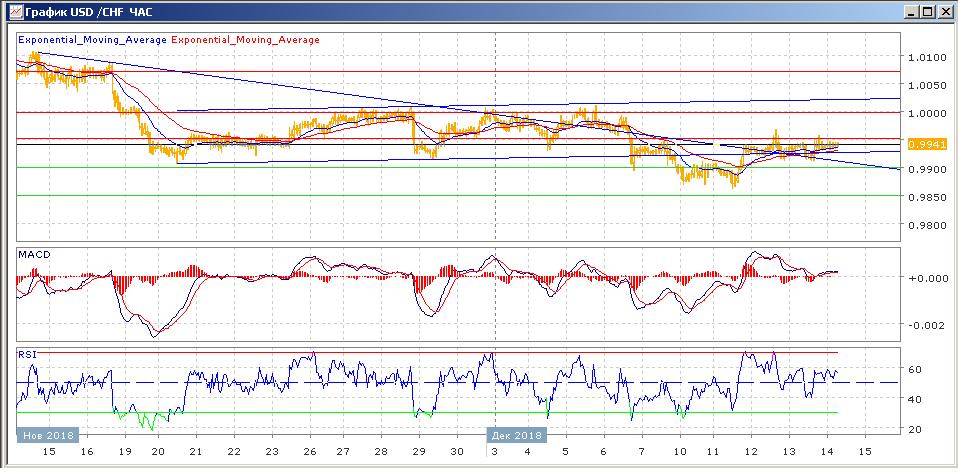Viewport: 958px width, 473px height.
Task: Click the chart window icon in title bar
Action: click(x=17, y=11)
